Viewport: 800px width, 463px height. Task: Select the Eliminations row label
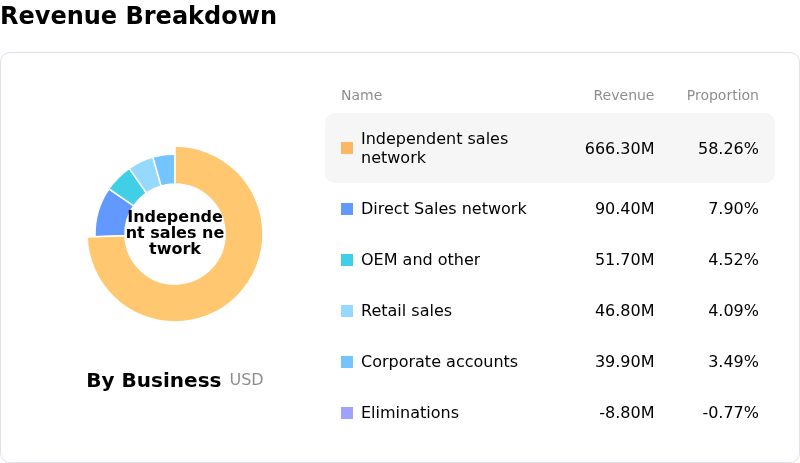pyautogui.click(x=410, y=413)
